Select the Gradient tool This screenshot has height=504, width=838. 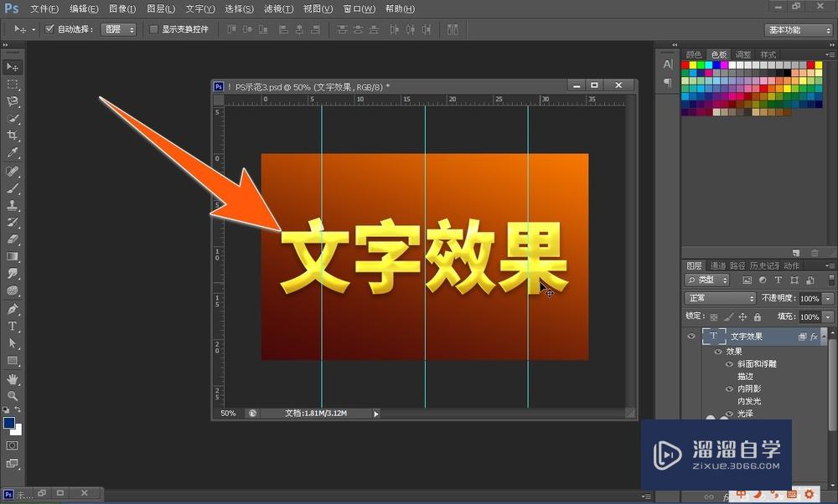pyautogui.click(x=12, y=256)
